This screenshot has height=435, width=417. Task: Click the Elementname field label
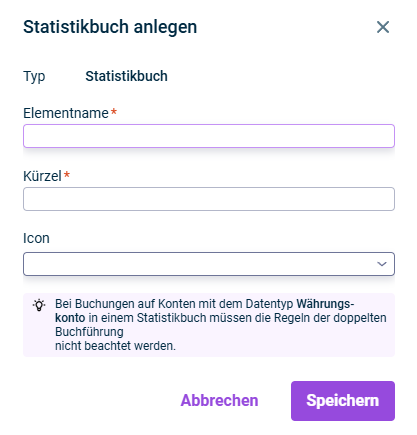pos(66,113)
